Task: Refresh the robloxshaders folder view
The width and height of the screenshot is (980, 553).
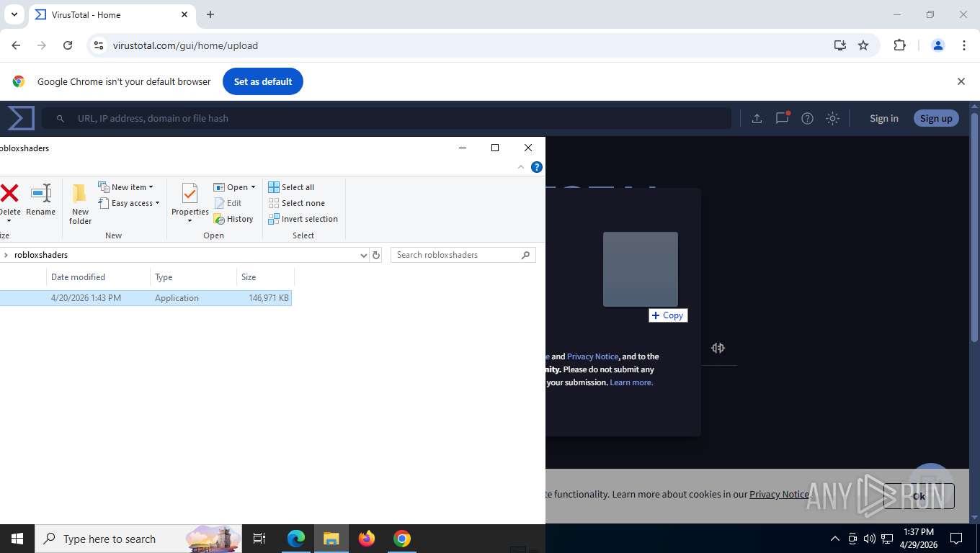Action: 375,255
